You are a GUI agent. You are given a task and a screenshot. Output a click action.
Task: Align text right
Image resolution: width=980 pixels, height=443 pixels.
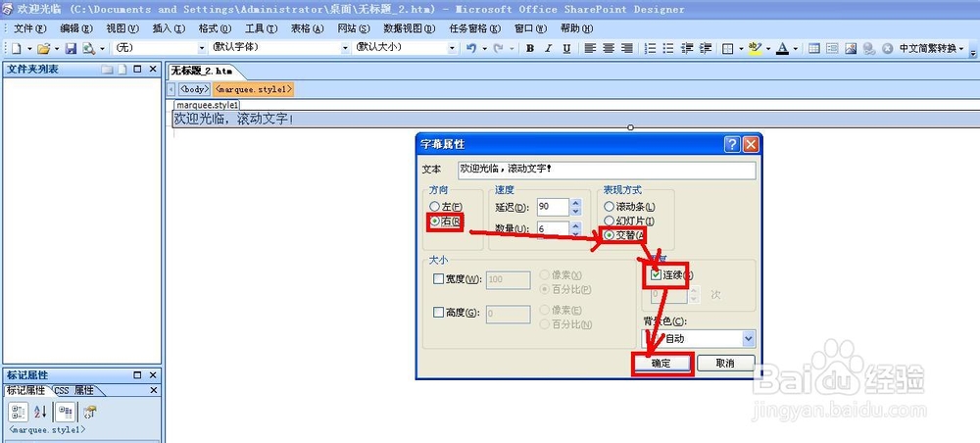(x=627, y=48)
